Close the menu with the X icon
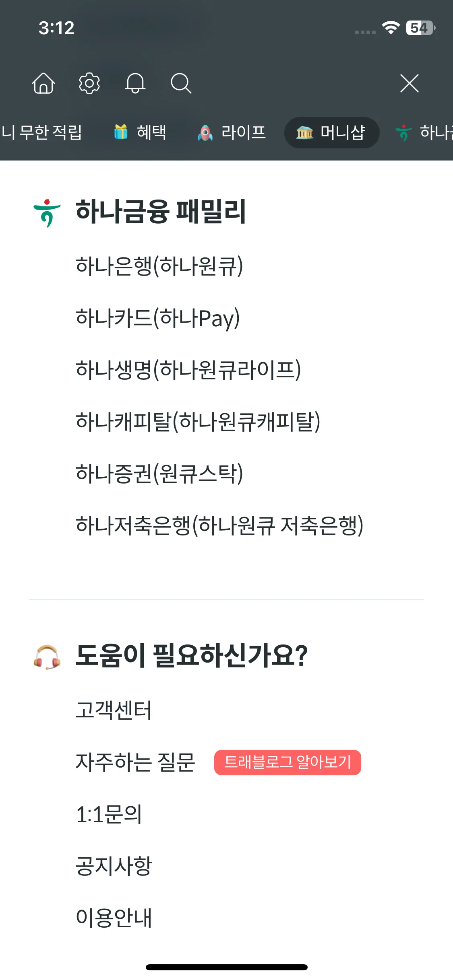 click(x=410, y=83)
